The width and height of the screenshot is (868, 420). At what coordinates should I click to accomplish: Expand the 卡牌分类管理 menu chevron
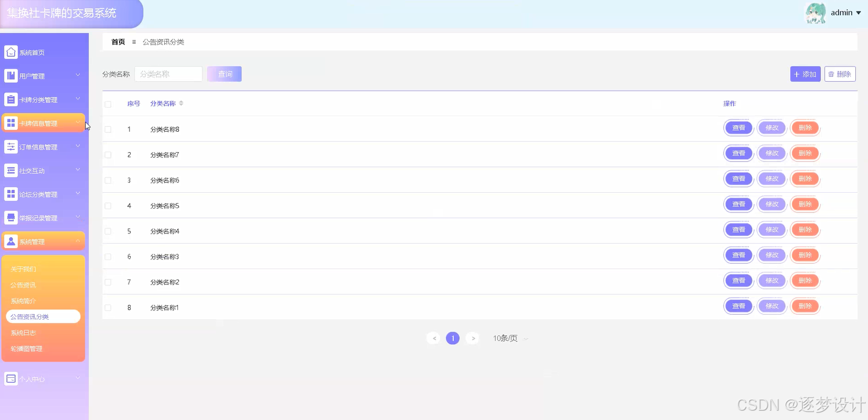click(x=78, y=98)
